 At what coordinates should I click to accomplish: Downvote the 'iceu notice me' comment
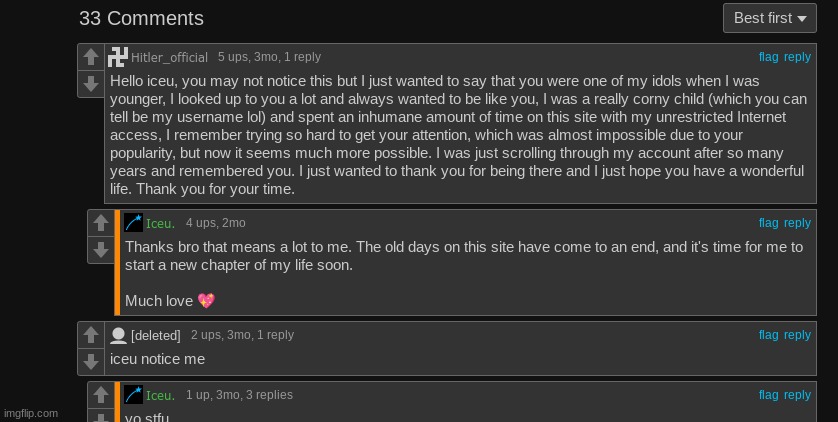click(x=90, y=361)
